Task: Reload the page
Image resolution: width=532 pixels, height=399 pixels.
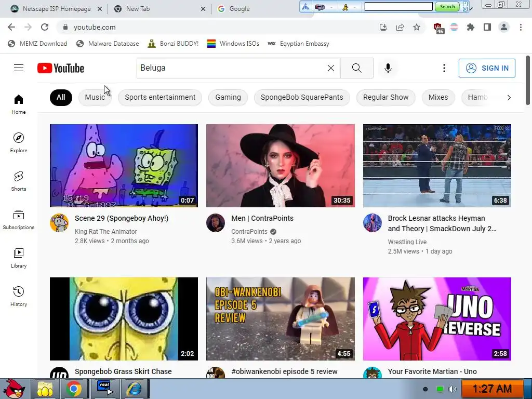Action: 45,27
